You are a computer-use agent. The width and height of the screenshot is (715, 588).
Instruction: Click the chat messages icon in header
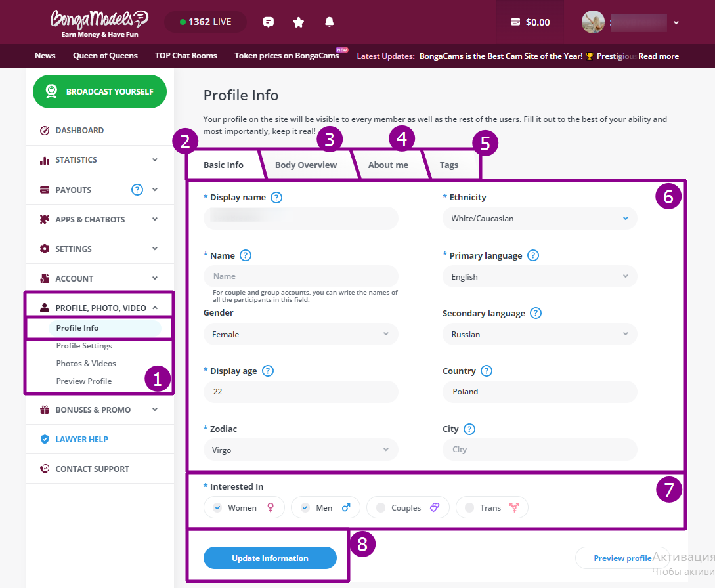click(x=268, y=22)
